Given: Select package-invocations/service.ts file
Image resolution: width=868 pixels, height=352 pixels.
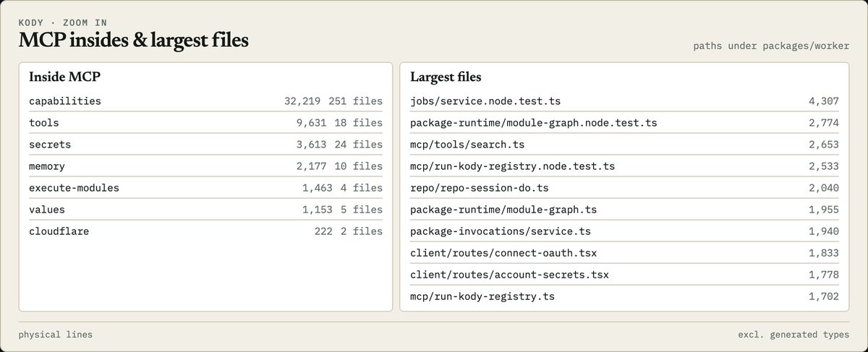Looking at the screenshot, I should click(624, 231).
